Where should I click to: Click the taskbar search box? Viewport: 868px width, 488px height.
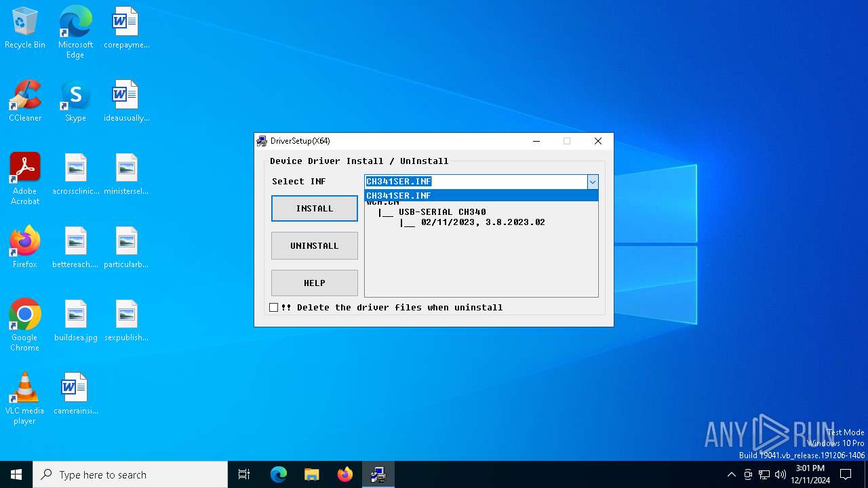point(130,474)
